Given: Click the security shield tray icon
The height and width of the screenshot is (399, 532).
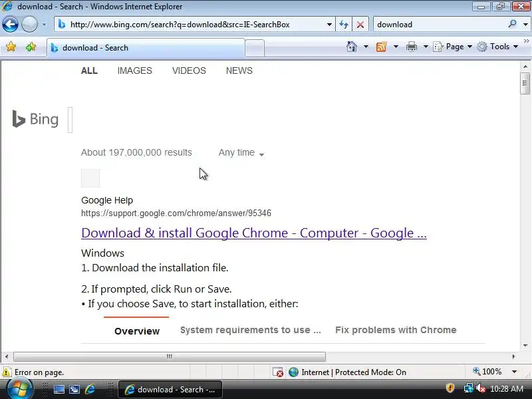Looking at the screenshot, I should [x=450, y=388].
